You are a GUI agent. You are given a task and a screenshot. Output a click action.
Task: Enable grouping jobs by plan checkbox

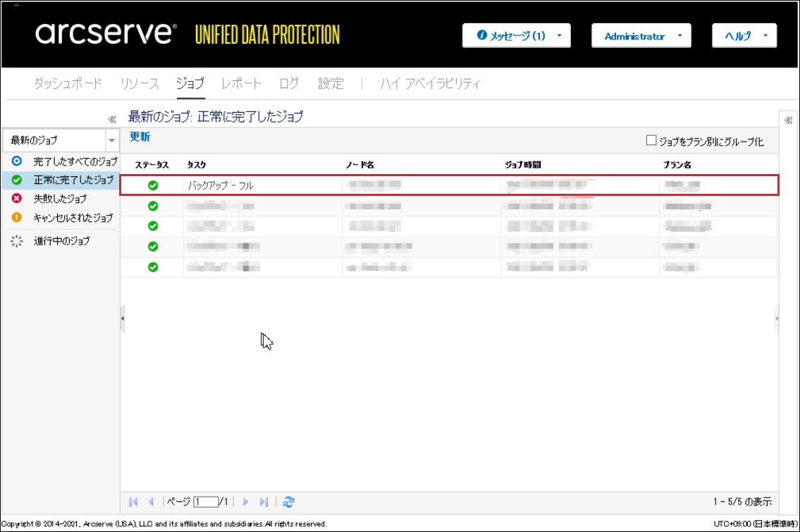[651, 141]
